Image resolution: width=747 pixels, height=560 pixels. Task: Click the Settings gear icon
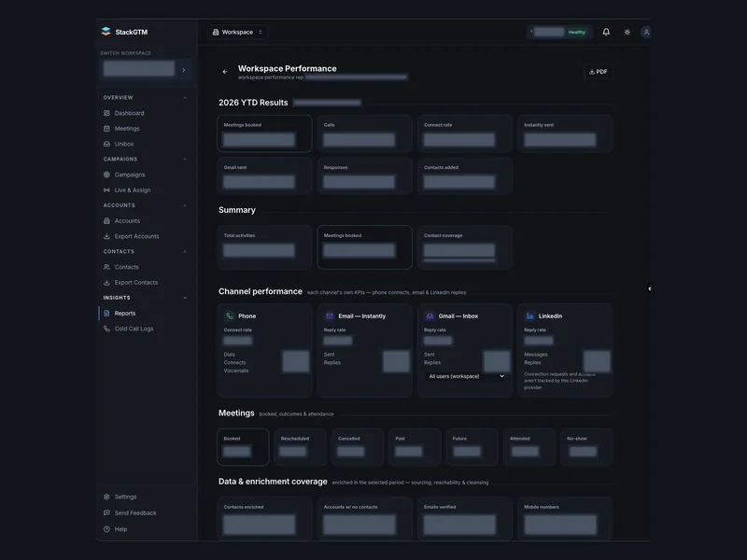106,497
